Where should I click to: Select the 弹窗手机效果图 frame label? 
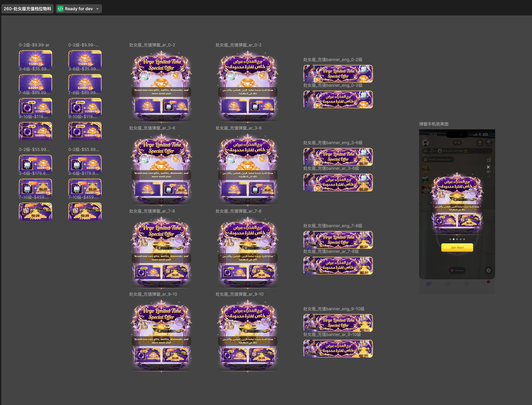[434, 124]
